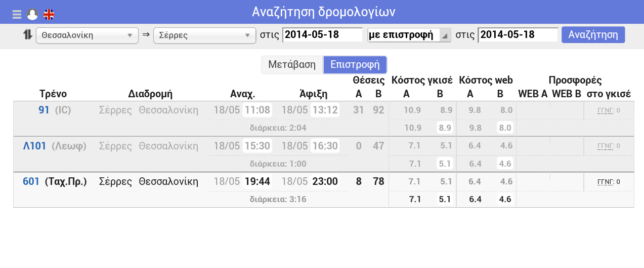Select class B web price 4.6 for train 601

[505, 200]
